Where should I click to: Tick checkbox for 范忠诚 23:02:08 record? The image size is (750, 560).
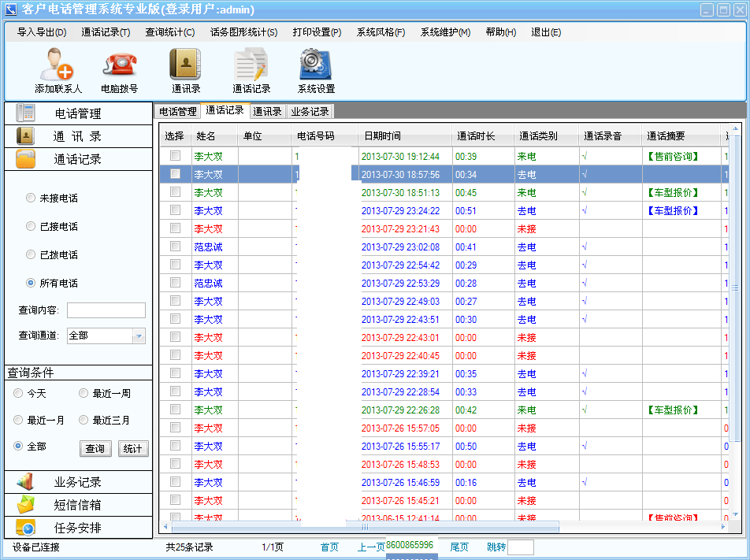[x=176, y=247]
